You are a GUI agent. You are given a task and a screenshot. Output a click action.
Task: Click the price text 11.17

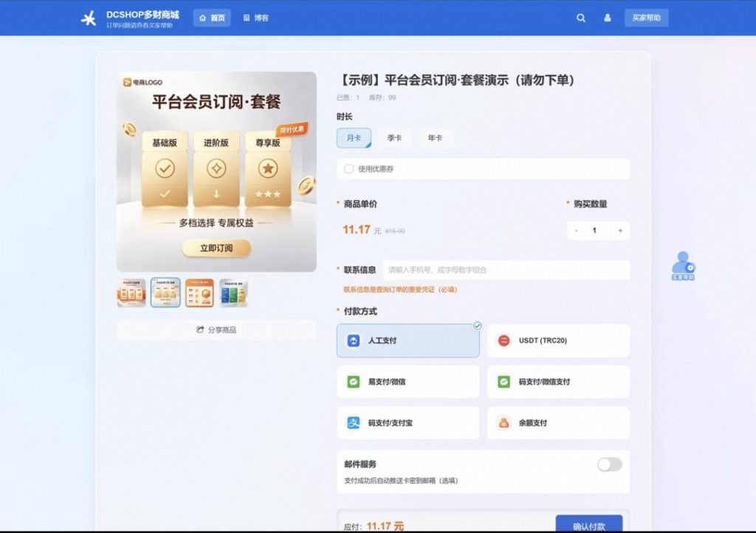357,230
